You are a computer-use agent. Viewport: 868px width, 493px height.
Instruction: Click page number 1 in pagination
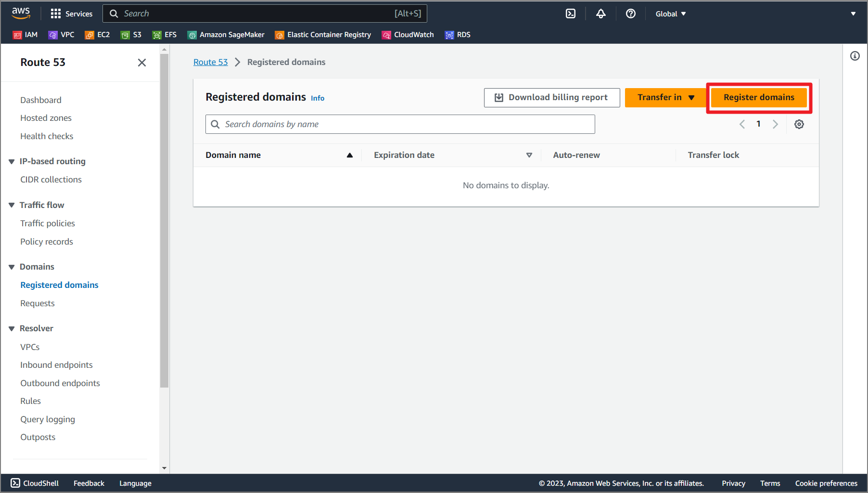coord(758,124)
